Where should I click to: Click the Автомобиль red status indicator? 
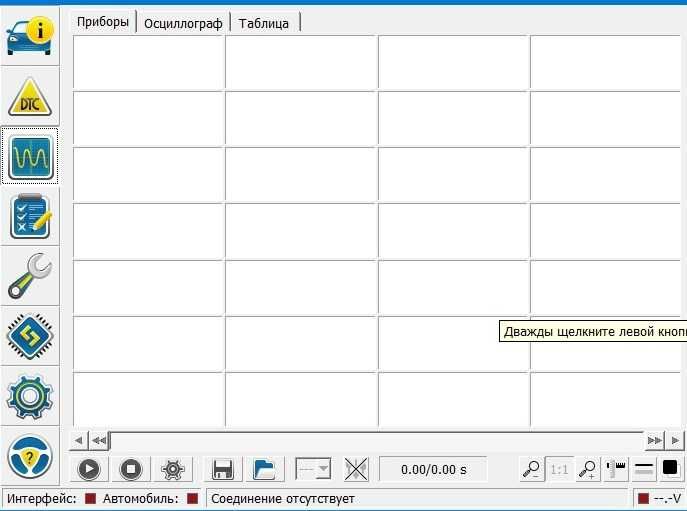pos(192,499)
